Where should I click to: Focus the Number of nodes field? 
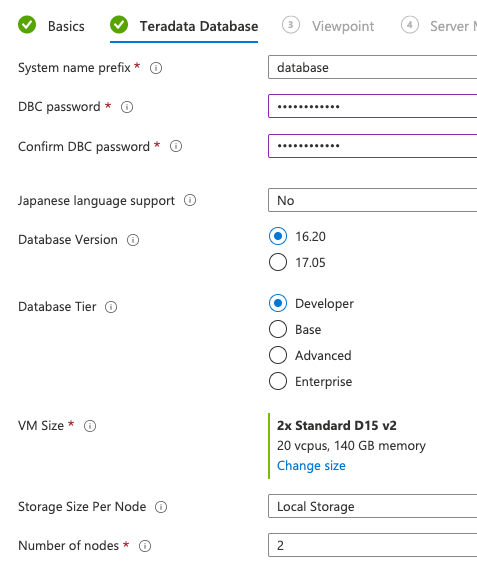(372, 545)
